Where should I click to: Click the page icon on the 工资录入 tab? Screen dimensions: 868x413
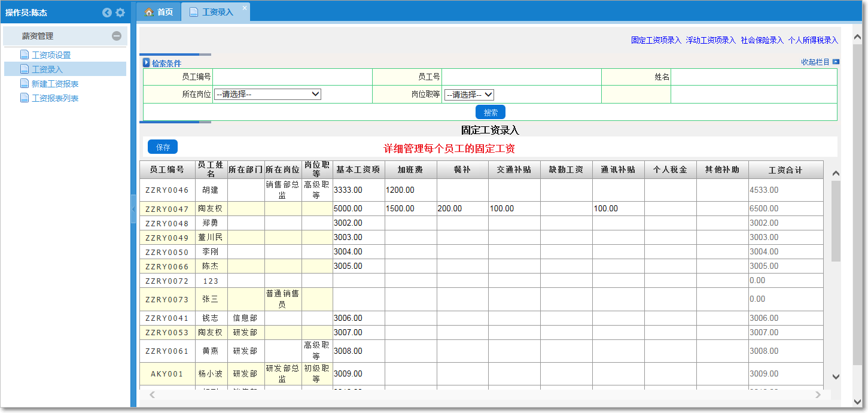193,11
